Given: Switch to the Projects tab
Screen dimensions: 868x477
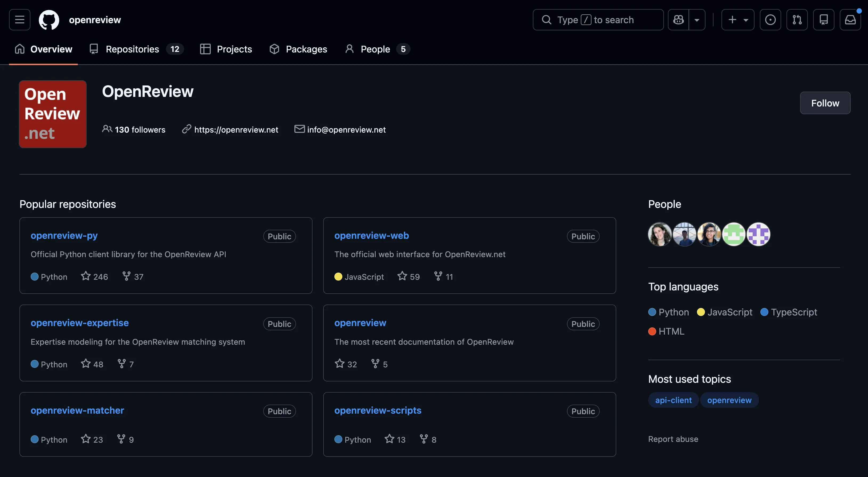Looking at the screenshot, I should [x=226, y=49].
